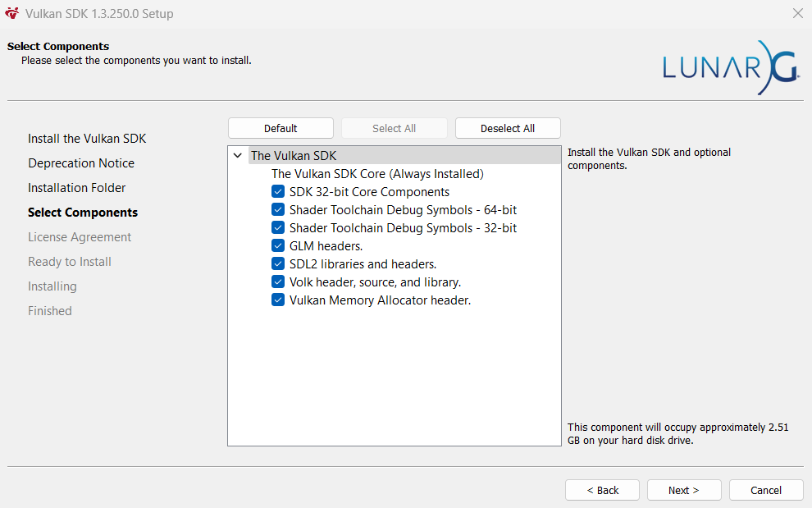
Task: Deselect Vulkan Memory Allocator header
Action: click(x=278, y=300)
